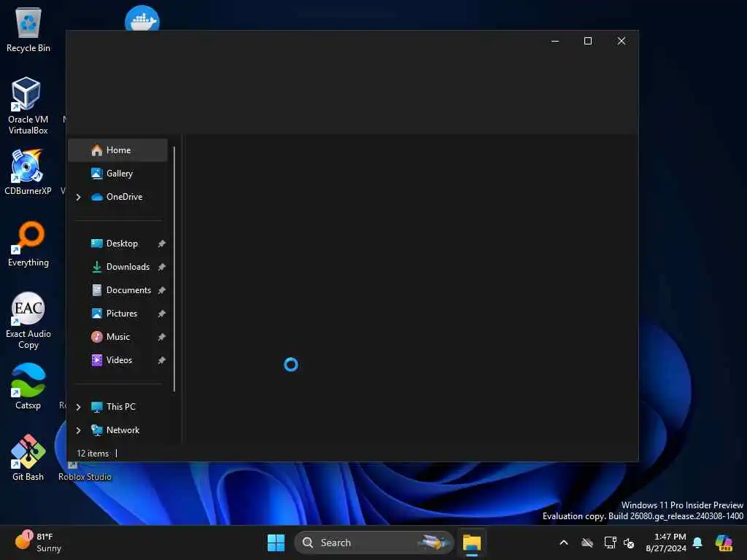Open the clock showing 1:47 PM
This screenshot has width=747, height=560.
[x=665, y=542]
